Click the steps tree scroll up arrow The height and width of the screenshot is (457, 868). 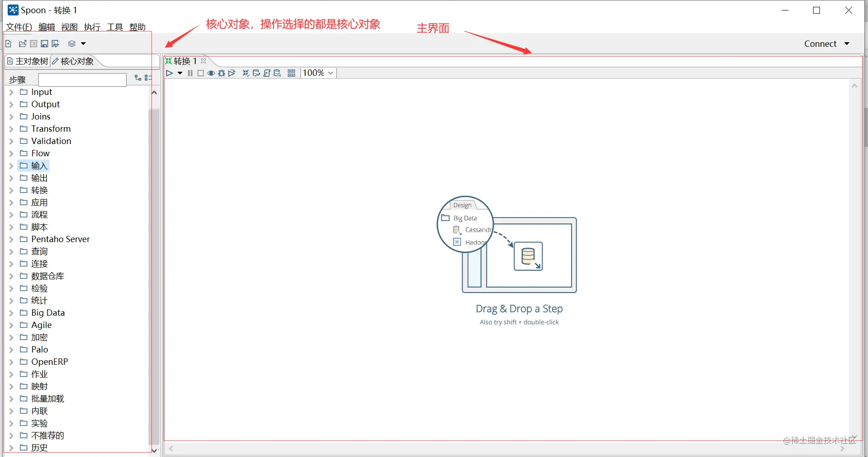pyautogui.click(x=154, y=93)
